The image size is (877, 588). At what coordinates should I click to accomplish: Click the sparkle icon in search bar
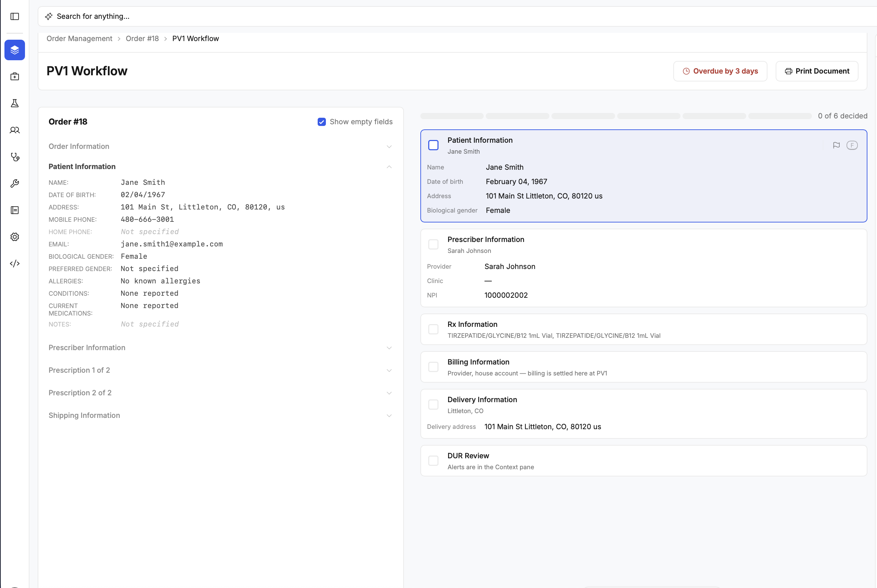[49, 16]
